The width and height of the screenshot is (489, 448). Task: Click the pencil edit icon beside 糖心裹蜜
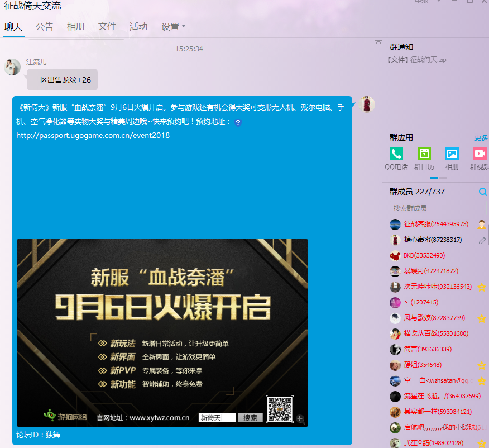[x=482, y=240]
